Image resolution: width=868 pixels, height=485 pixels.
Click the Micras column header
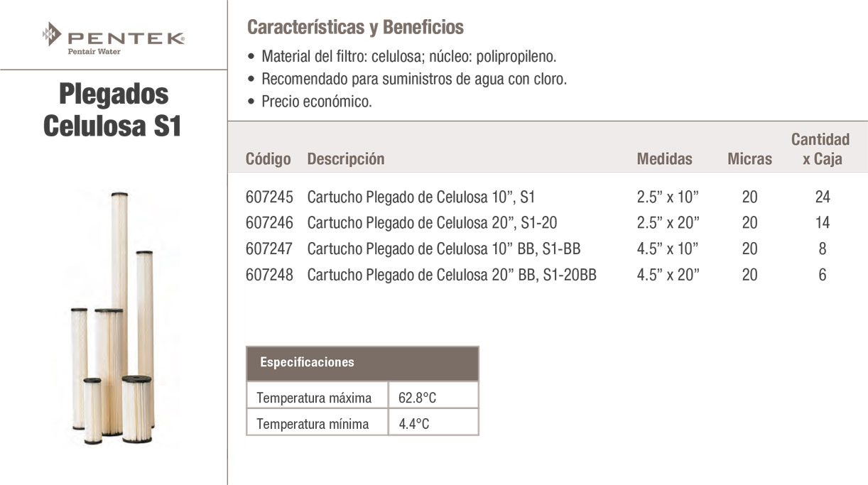tap(749, 159)
